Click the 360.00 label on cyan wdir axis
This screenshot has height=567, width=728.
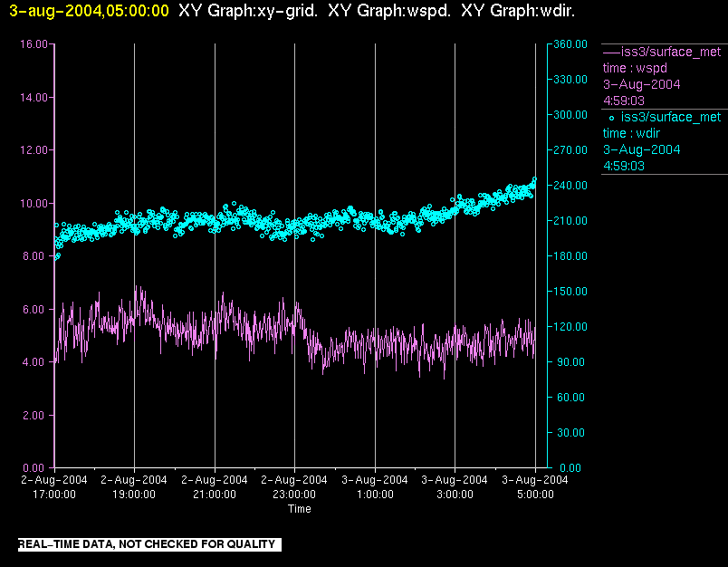[570, 44]
